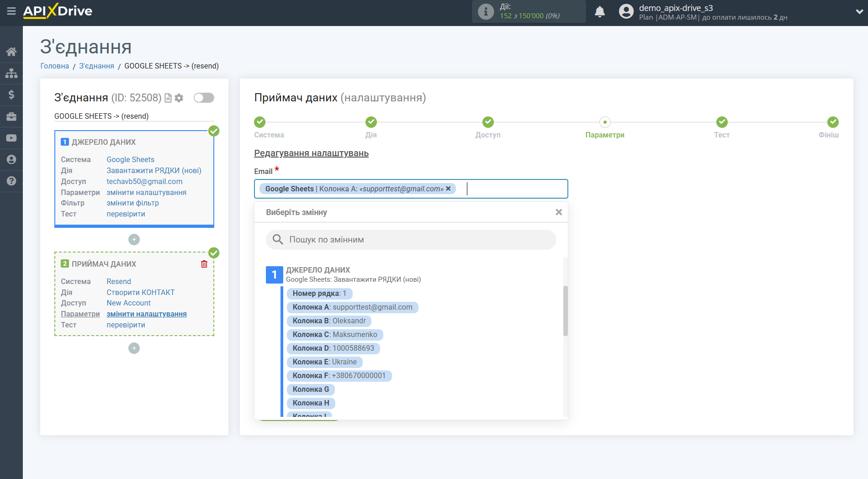
Task: Remove the Колонка A tag from the Email field
Action: click(x=448, y=189)
